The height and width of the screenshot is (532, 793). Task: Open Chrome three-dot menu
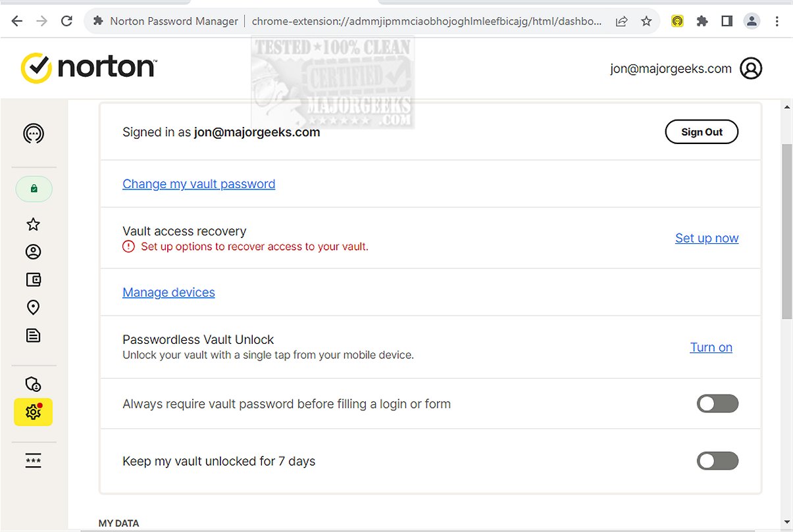point(777,21)
